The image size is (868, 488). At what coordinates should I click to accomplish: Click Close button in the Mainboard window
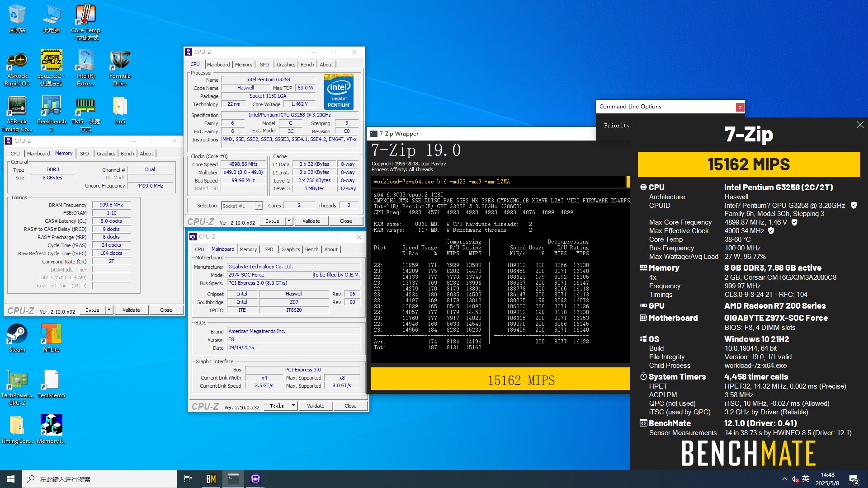[350, 406]
